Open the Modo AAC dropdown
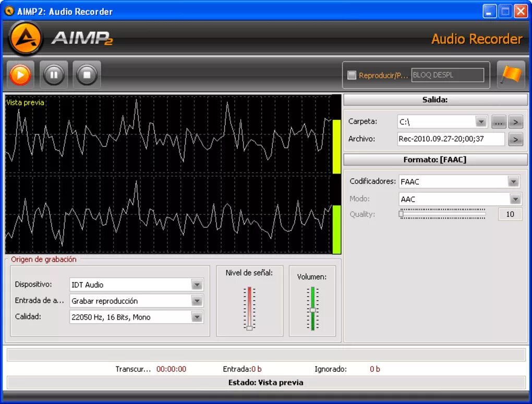 point(515,199)
